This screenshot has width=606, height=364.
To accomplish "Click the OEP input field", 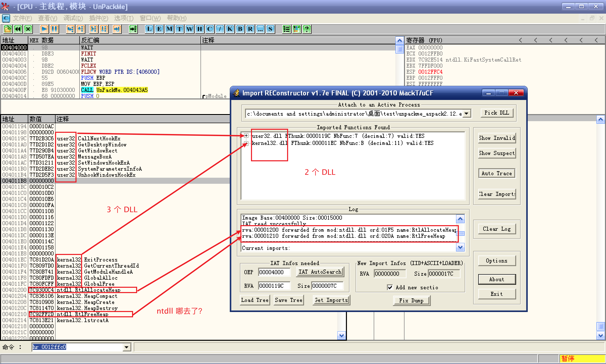I will tap(274, 272).
